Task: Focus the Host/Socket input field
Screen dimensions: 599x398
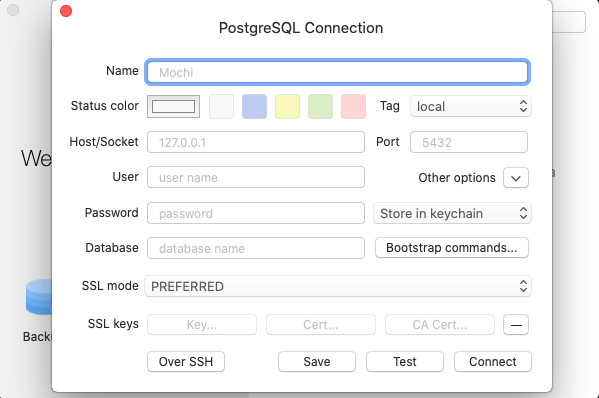Action: point(256,142)
